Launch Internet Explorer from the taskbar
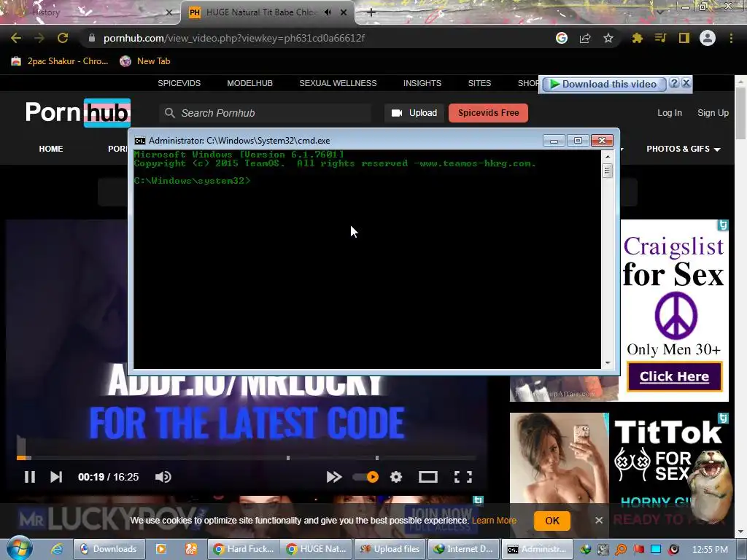Viewport: 747px width, 560px height. (x=57, y=549)
